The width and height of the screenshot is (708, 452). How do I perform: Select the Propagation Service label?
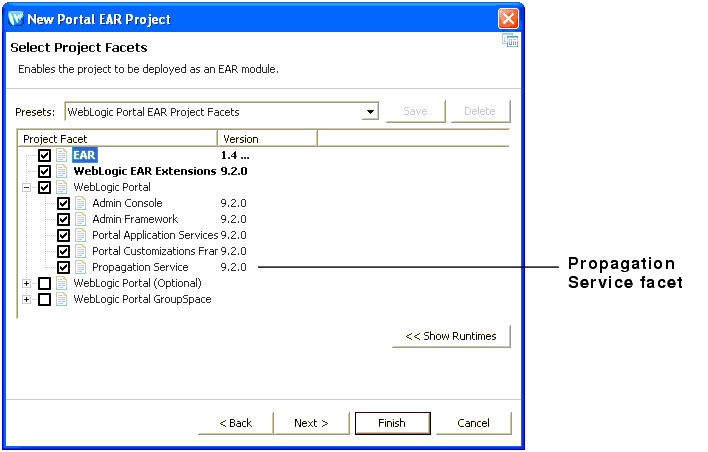tap(140, 267)
